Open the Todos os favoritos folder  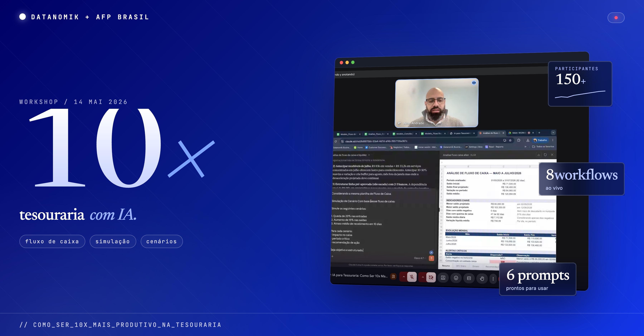(x=543, y=146)
